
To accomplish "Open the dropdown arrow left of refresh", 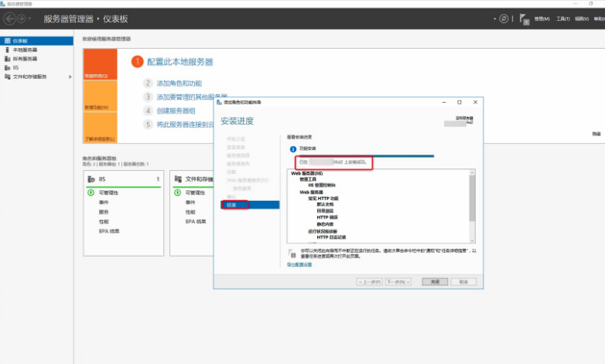I will (495, 19).
